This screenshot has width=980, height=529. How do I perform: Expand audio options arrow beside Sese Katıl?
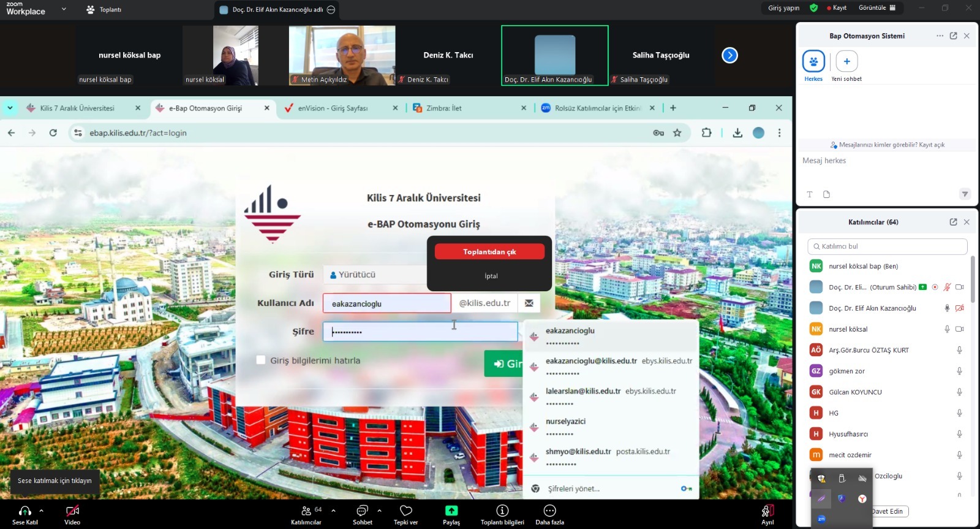tap(42, 510)
